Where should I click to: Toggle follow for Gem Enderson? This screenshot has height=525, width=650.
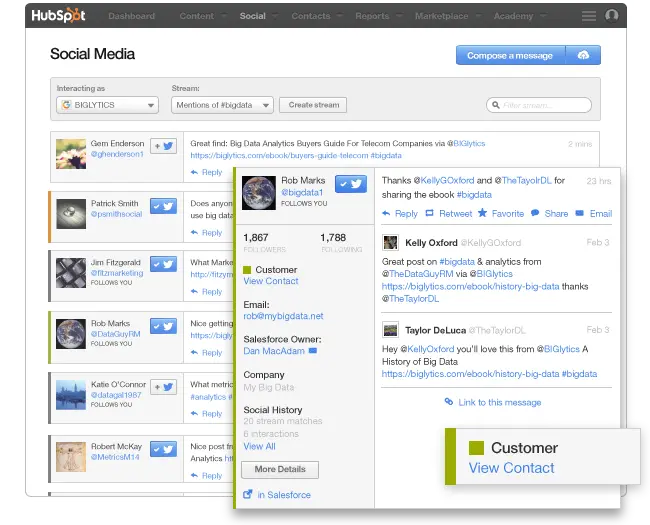coord(163,146)
